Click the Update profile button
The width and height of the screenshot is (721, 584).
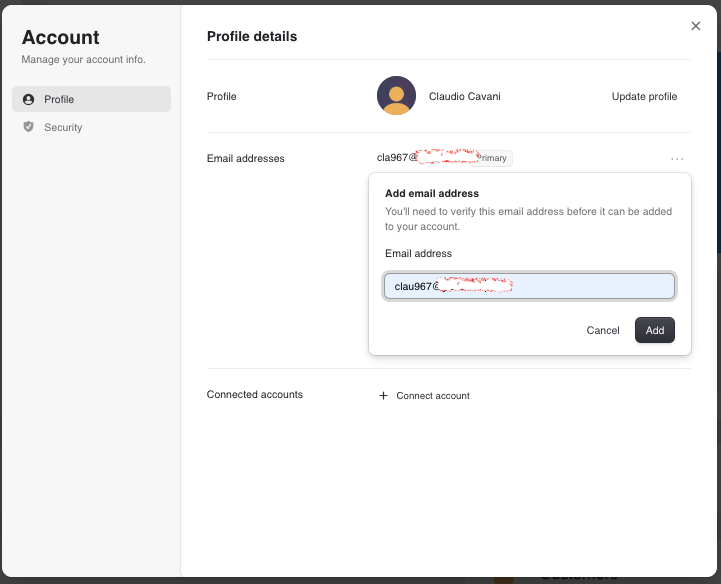point(644,97)
